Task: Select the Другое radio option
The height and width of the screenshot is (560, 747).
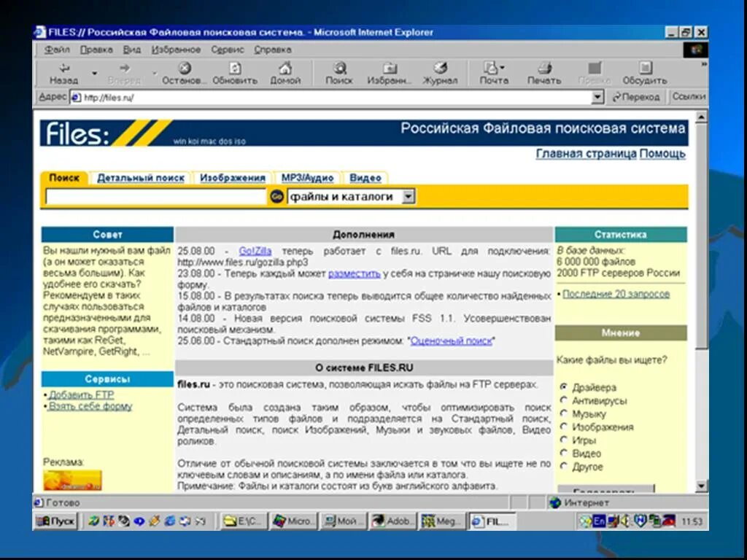Action: (x=564, y=466)
